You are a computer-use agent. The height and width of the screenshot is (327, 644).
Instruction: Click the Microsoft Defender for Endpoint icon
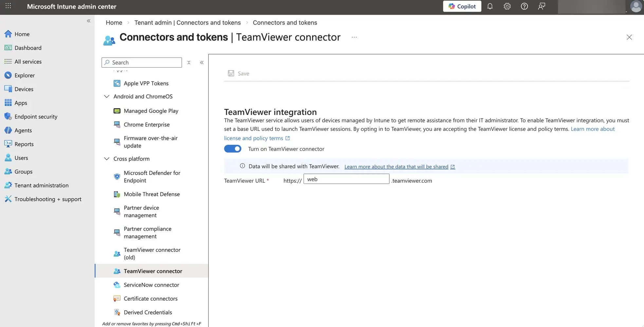click(x=117, y=177)
